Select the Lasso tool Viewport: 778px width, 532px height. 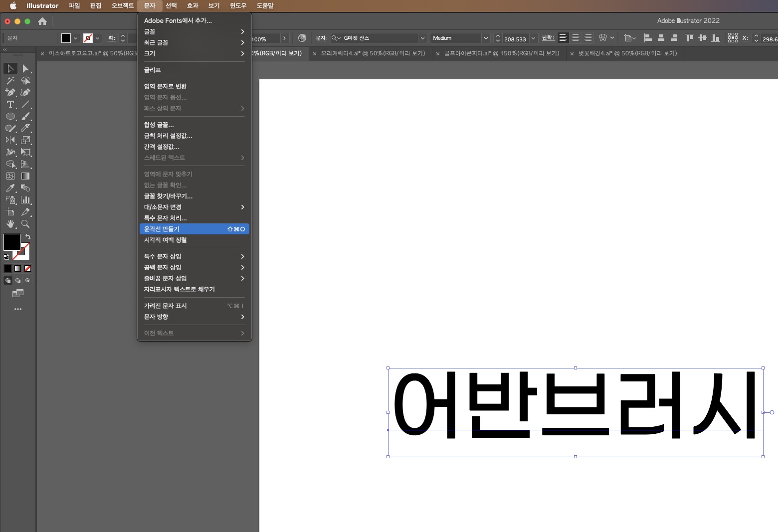coord(26,80)
